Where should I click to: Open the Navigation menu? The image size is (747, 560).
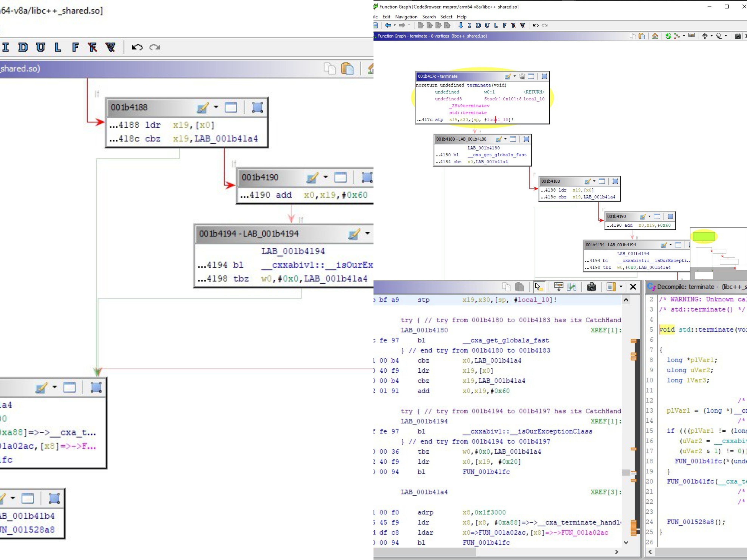[x=406, y=17]
